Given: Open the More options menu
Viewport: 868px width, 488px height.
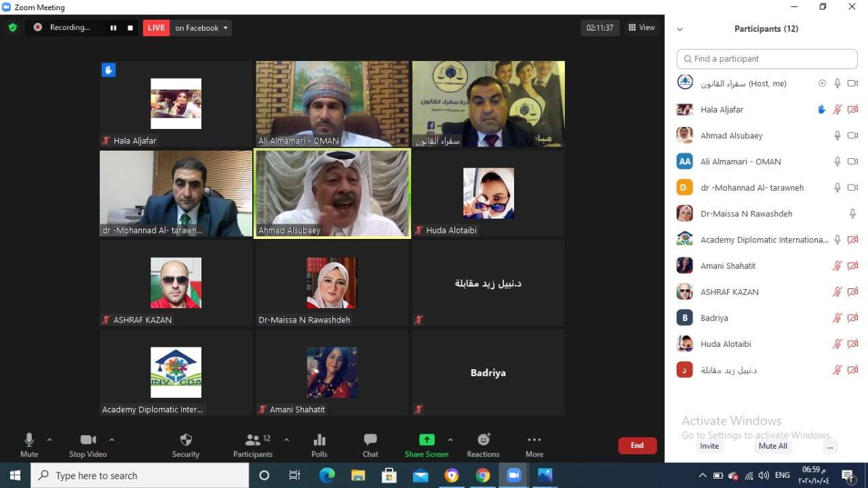Looking at the screenshot, I should click(534, 440).
